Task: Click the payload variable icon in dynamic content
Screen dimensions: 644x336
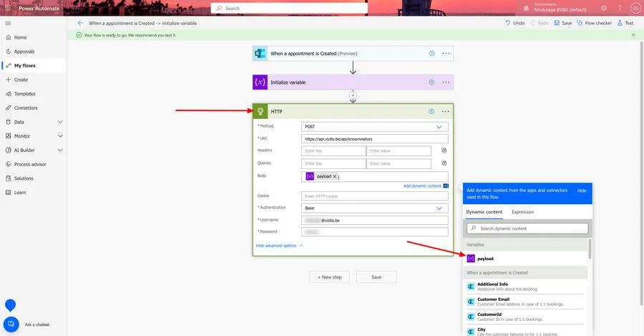Action: pyautogui.click(x=471, y=259)
